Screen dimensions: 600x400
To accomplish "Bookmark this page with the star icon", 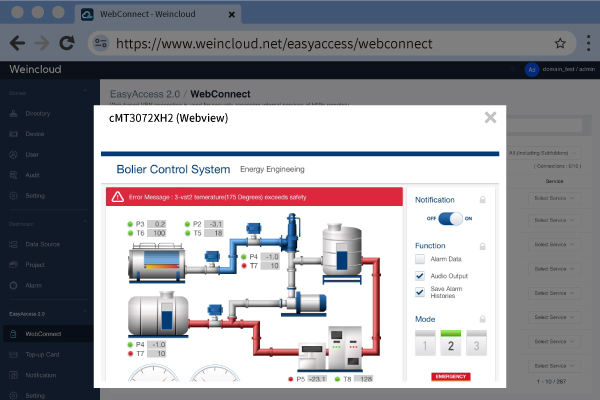I will [560, 43].
